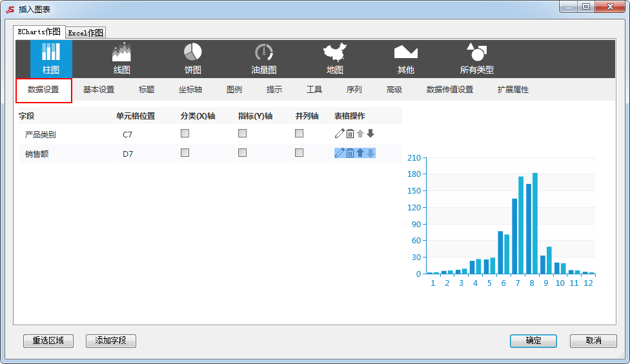Viewport: 630px width, 364px height.
Task: Open the 数据设置 tab
Action: (43, 90)
